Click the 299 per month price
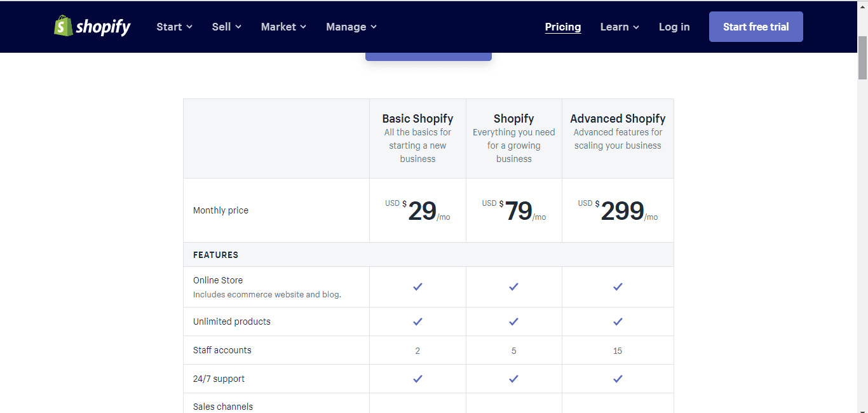This screenshot has height=413, width=868. tap(618, 210)
